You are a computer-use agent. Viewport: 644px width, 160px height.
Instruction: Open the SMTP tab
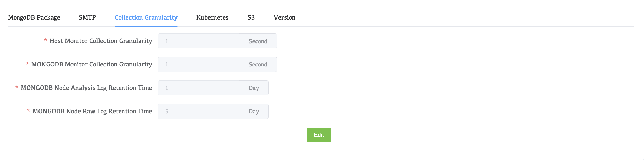pyautogui.click(x=87, y=17)
